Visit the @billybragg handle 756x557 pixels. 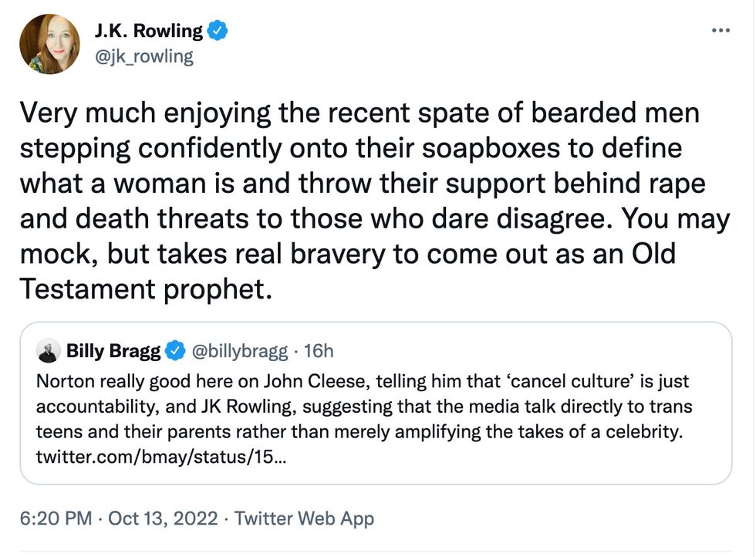[x=241, y=352]
